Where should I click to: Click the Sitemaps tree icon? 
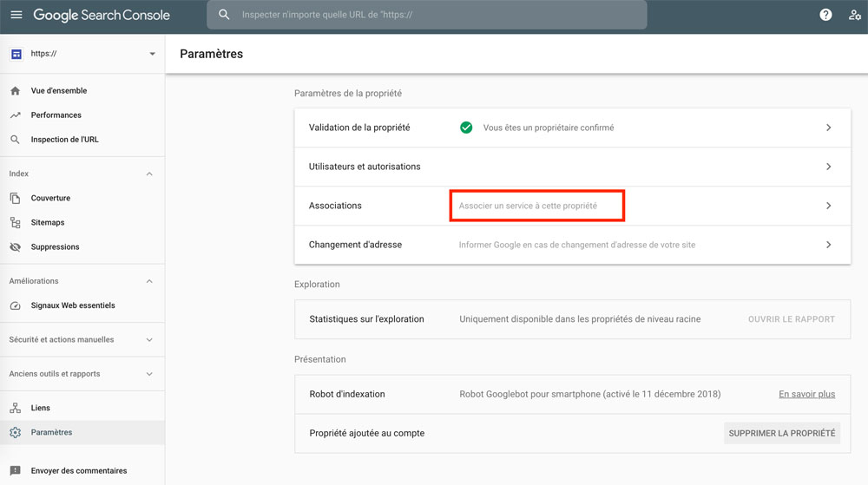[16, 222]
